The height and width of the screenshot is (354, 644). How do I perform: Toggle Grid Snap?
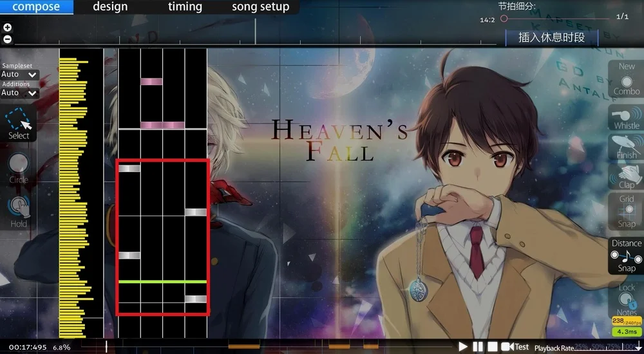click(x=627, y=211)
